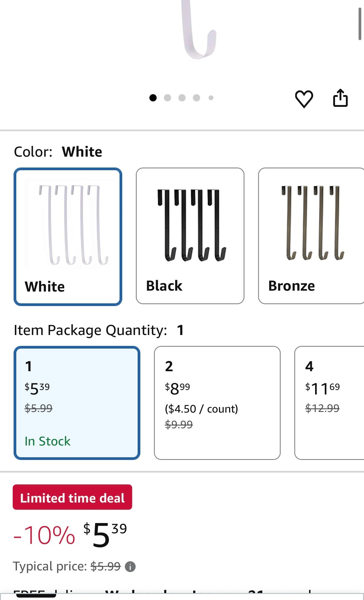Tap the white hook product image
Screen dimensions: 364x600
[x=199, y=30]
